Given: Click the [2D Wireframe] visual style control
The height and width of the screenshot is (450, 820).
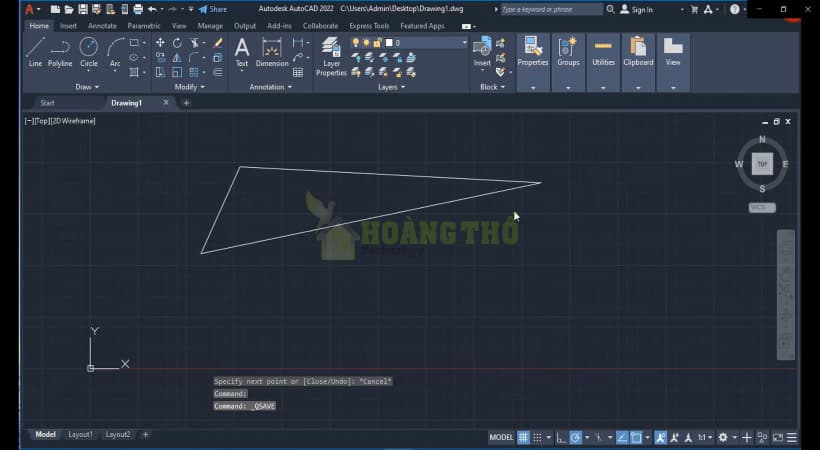Looking at the screenshot, I should (x=73, y=121).
